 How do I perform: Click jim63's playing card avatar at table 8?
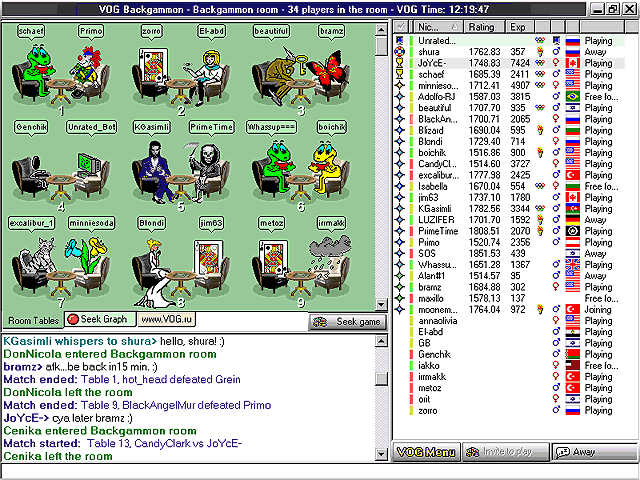208,256
